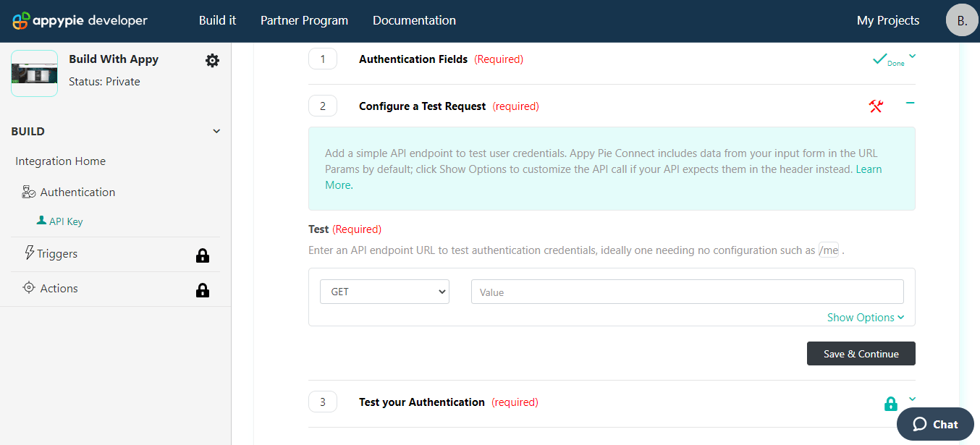Go to My Projects
The height and width of the screenshot is (445, 980).
(888, 20)
